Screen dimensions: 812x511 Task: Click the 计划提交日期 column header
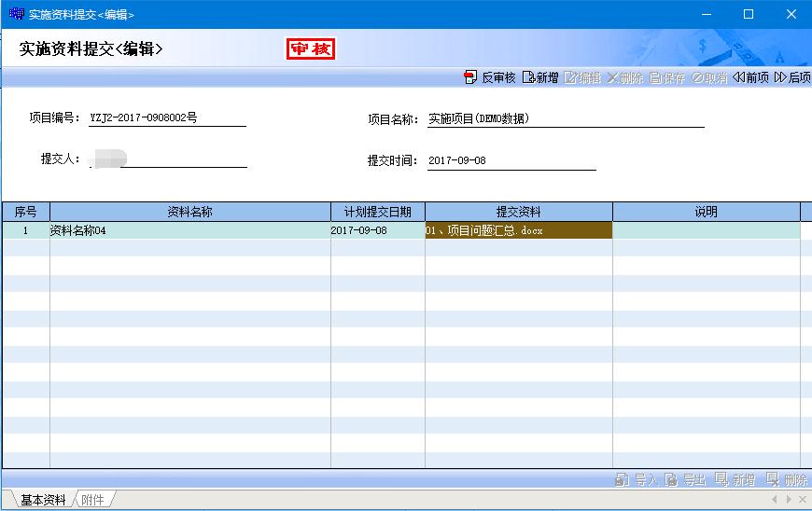pos(377,212)
